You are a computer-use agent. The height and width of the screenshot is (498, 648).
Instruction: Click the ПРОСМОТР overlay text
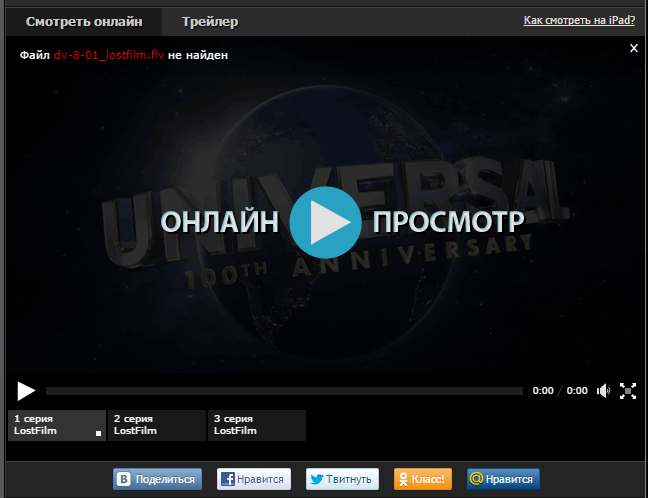point(448,222)
